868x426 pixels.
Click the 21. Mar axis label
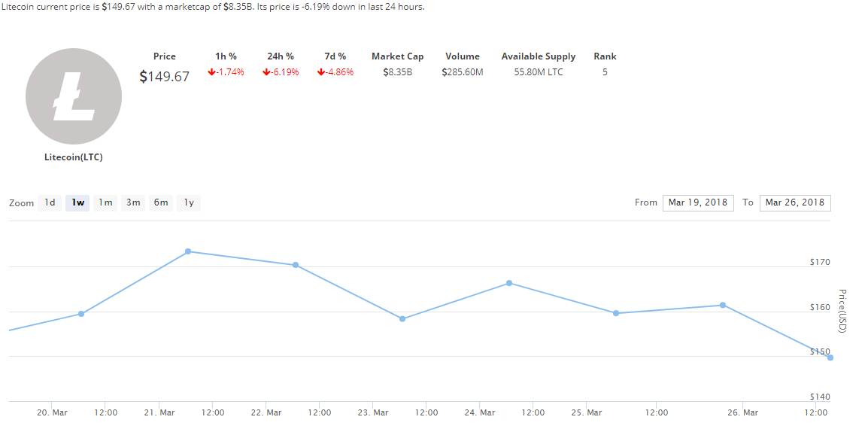point(159,412)
